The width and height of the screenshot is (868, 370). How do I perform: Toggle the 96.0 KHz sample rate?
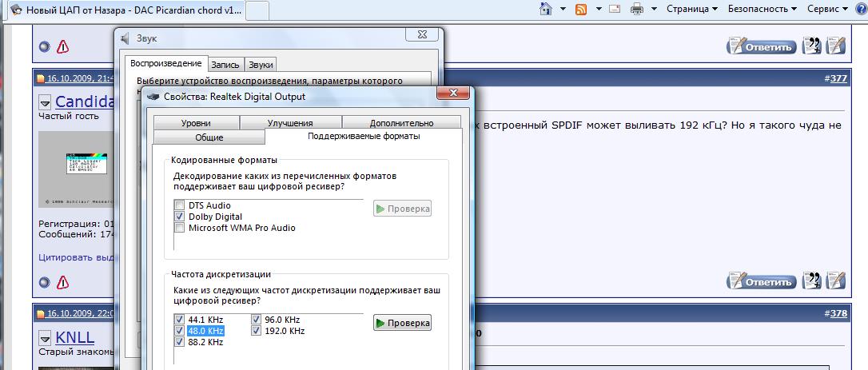coord(257,320)
